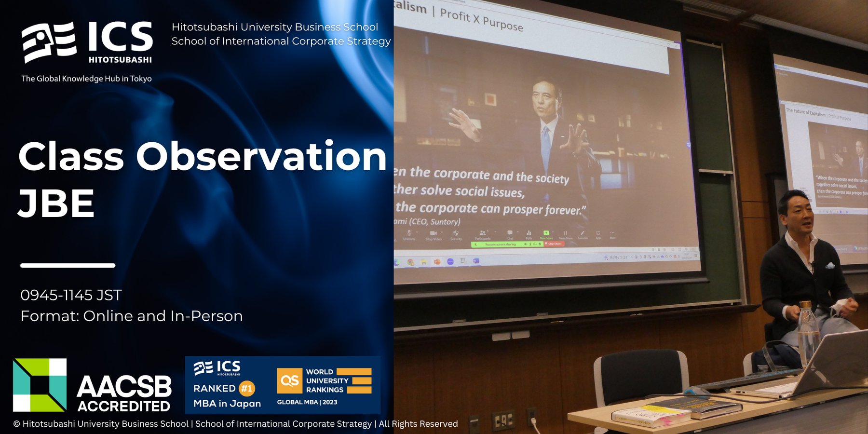
Task: Open the Polls bar-chart icon
Action: coord(529,233)
